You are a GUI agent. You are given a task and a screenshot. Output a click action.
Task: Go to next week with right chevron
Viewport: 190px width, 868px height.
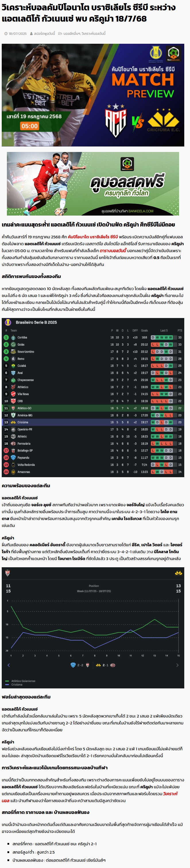pyautogui.click(x=177, y=665)
